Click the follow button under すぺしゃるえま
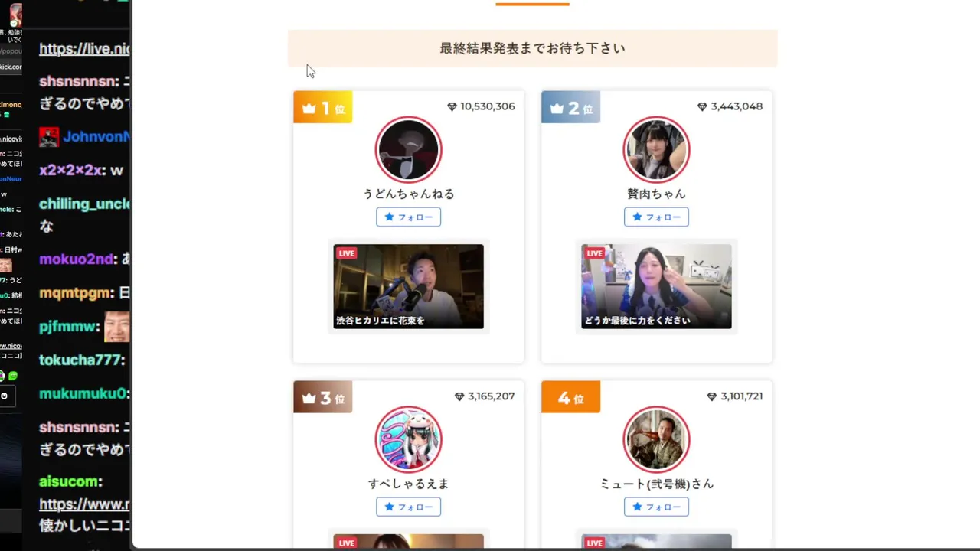Viewport: 980px width, 551px height. tap(408, 507)
